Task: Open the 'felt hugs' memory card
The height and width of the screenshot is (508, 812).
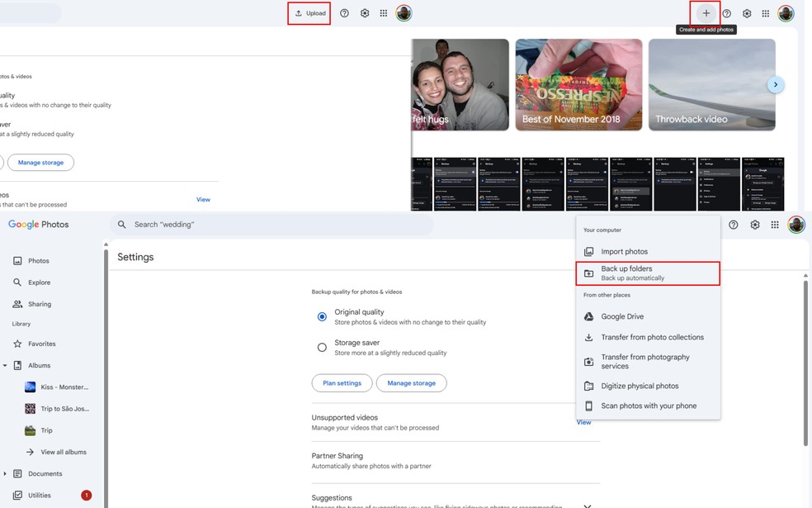Action: (460, 84)
